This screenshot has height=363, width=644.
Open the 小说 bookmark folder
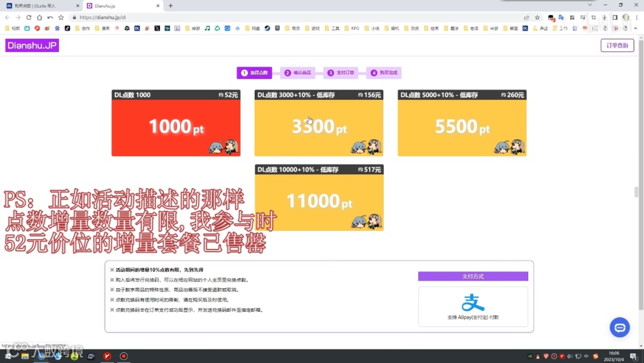(x=372, y=29)
